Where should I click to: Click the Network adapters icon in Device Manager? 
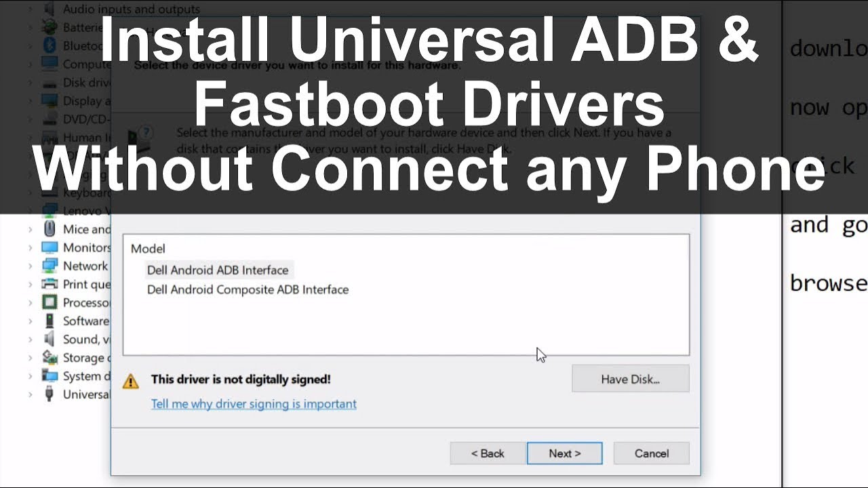point(50,266)
